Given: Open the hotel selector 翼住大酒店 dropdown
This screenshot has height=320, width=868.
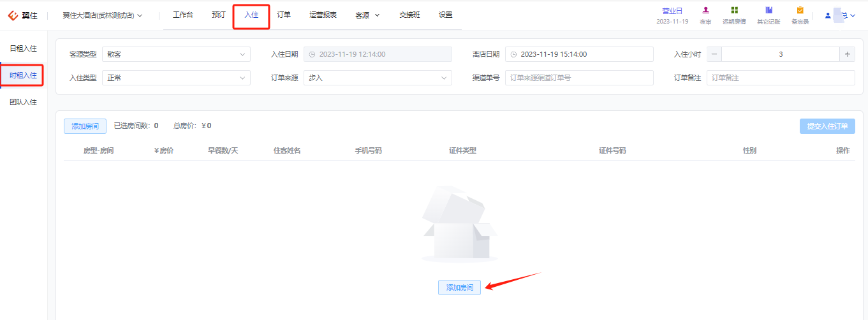Looking at the screenshot, I should (x=102, y=15).
